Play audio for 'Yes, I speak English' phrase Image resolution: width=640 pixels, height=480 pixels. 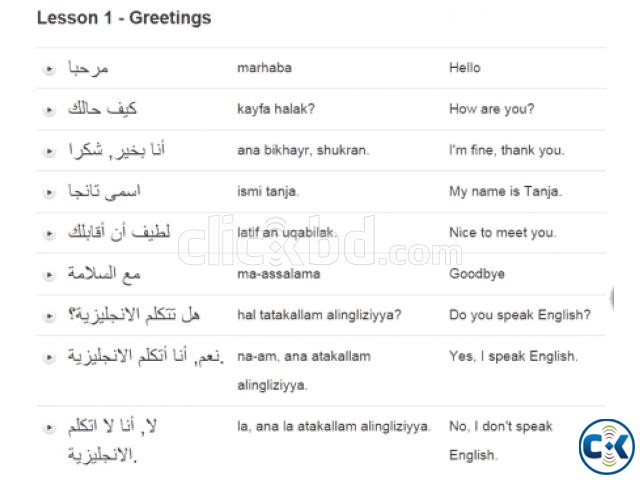[50, 356]
